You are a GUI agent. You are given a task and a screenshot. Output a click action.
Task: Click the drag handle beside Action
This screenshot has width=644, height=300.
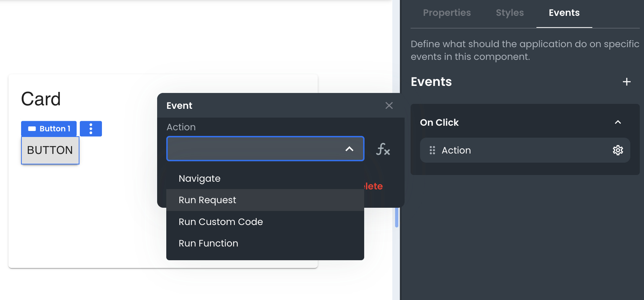[432, 150]
